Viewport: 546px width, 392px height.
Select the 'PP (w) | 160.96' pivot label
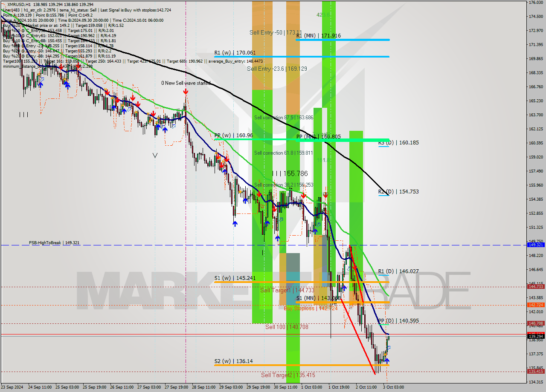click(x=234, y=135)
